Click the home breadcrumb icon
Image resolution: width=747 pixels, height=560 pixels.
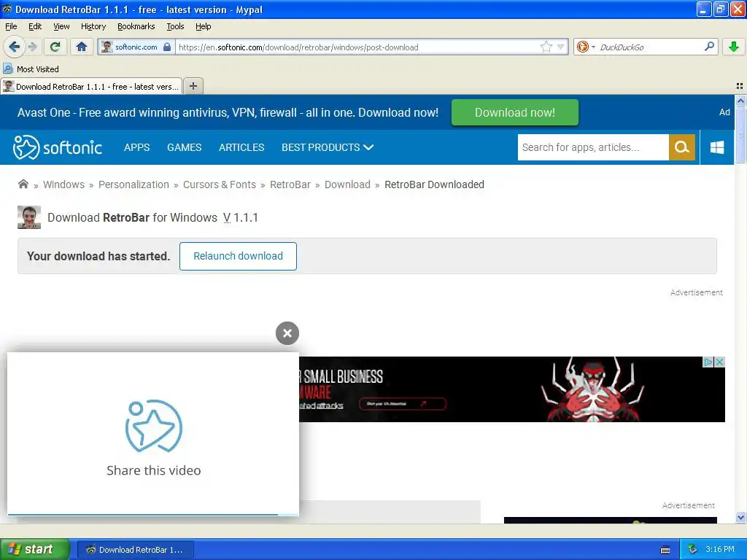23,184
